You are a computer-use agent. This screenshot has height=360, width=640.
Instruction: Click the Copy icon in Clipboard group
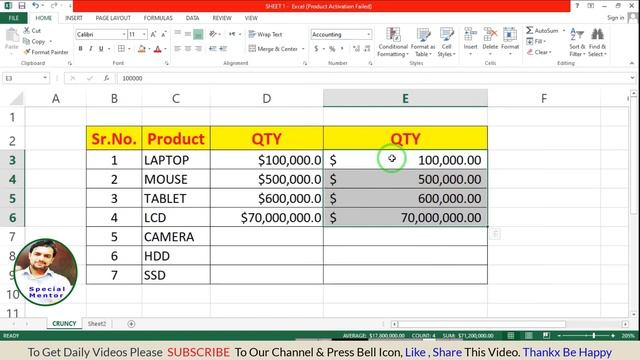(27, 41)
